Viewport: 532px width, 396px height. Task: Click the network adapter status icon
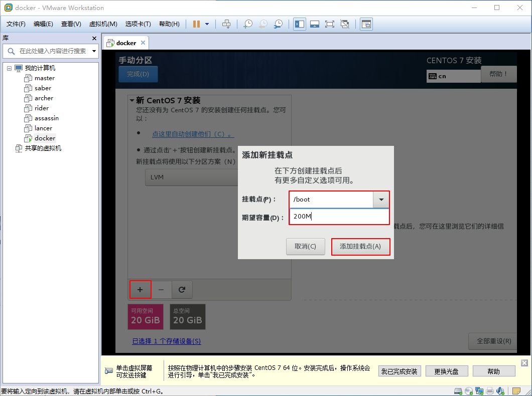tap(480, 390)
